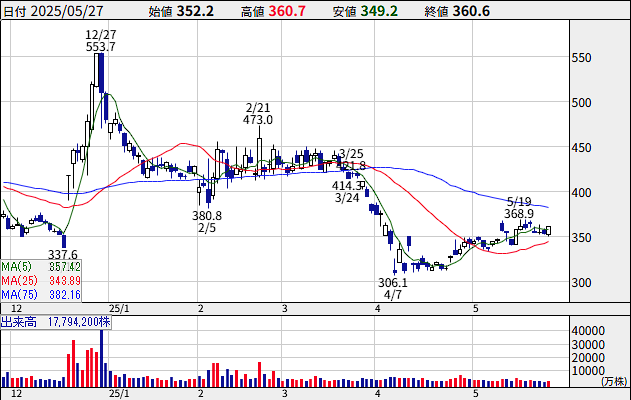Click the volume readout 17,794,200株
This screenshot has height=400, width=631.
(79, 322)
